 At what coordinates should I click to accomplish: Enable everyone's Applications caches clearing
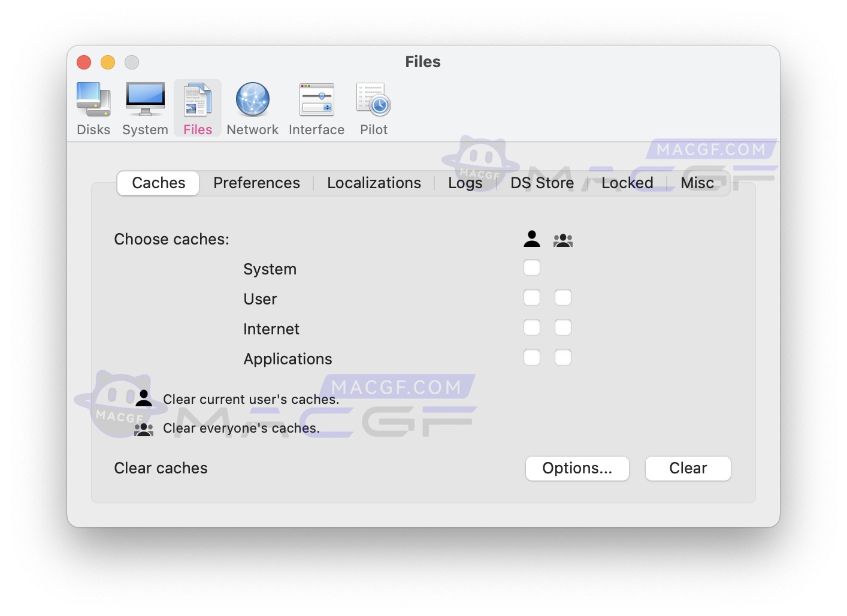(x=562, y=357)
